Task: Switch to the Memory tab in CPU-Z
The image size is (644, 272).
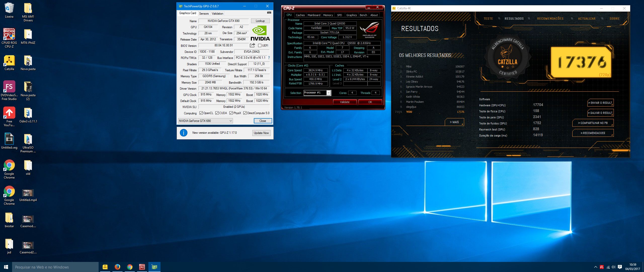Action: 328,15
